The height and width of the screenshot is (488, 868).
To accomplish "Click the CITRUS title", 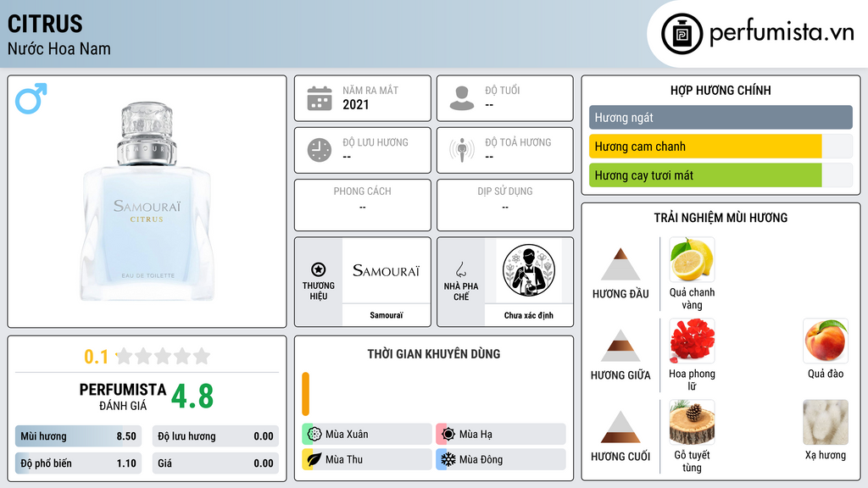I will [45, 25].
